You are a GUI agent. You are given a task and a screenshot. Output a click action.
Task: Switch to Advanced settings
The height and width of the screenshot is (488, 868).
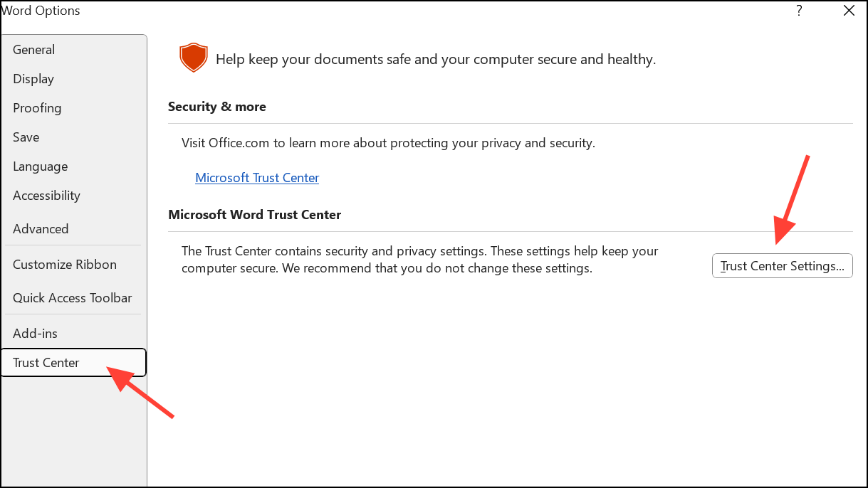pyautogui.click(x=41, y=228)
